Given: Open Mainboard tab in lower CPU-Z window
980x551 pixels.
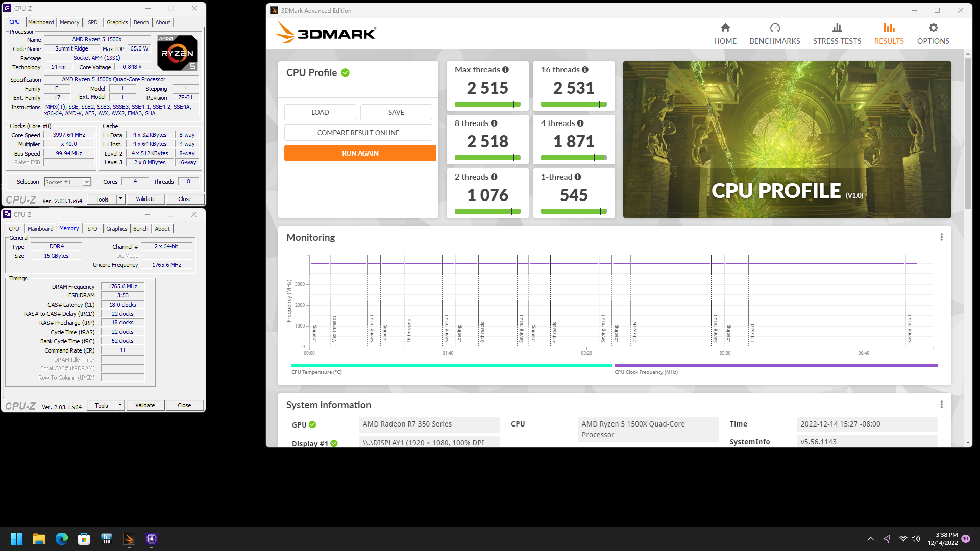Looking at the screenshot, I should point(40,229).
